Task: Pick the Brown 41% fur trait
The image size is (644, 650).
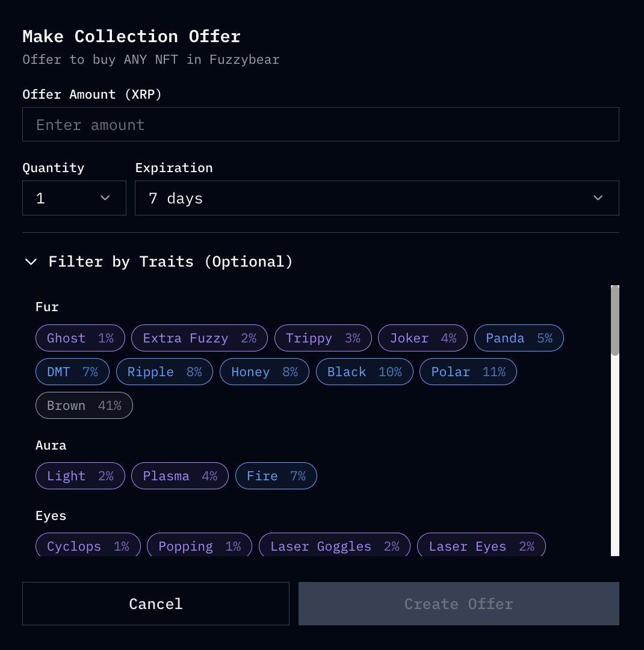Action: pyautogui.click(x=84, y=405)
